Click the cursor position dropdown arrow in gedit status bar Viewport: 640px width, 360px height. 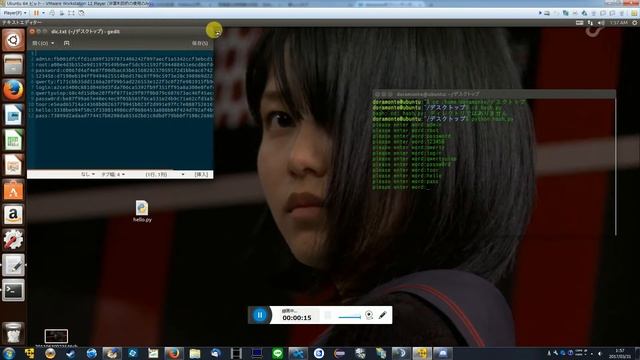tap(183, 174)
